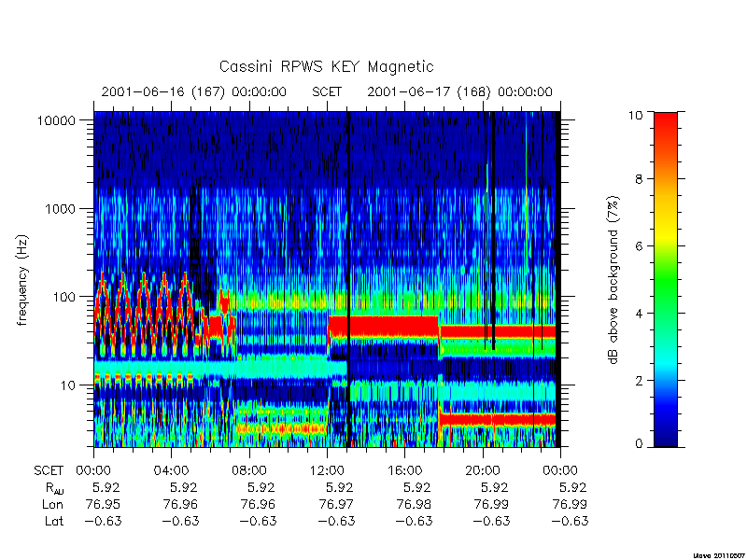Click the 16:00 time tick label
747x560 pixels.
pyautogui.click(x=404, y=471)
